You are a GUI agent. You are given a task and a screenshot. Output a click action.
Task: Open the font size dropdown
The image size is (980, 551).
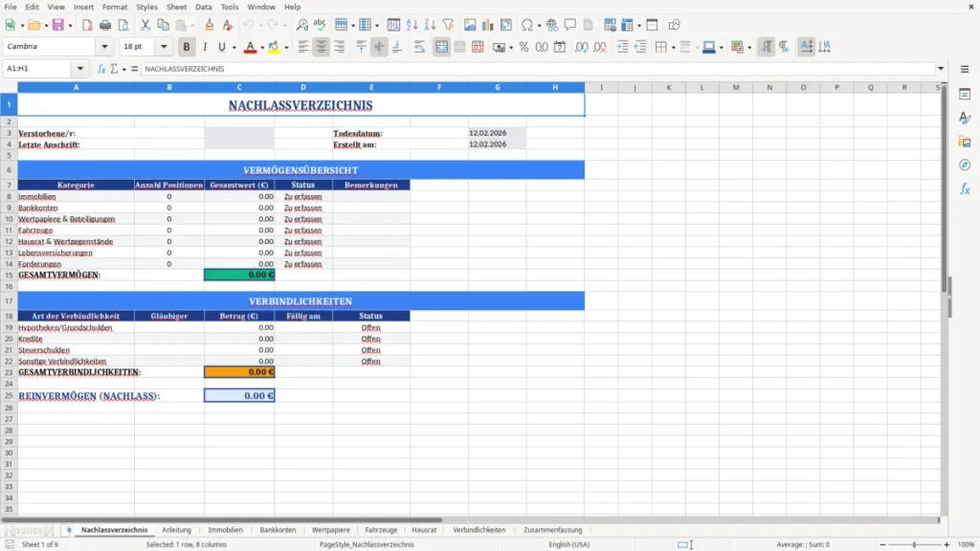point(164,46)
